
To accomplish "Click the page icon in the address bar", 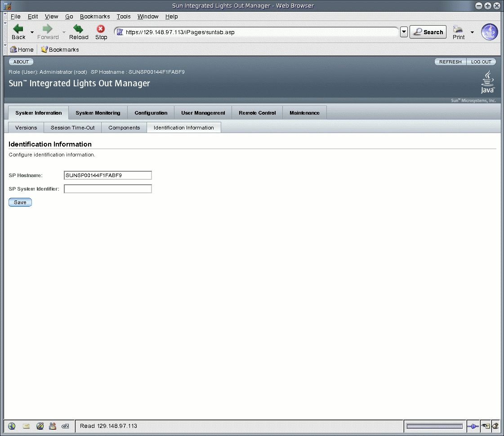I will click(120, 32).
